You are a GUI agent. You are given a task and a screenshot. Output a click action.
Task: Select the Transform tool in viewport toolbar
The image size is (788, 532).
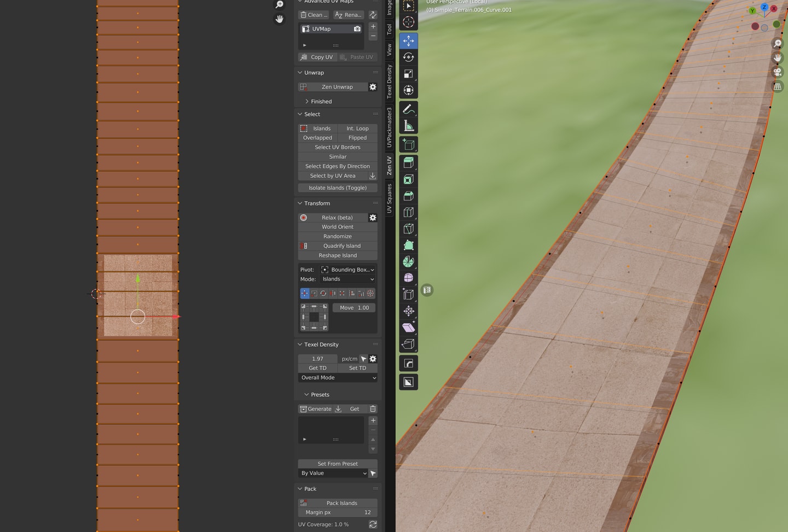408,90
